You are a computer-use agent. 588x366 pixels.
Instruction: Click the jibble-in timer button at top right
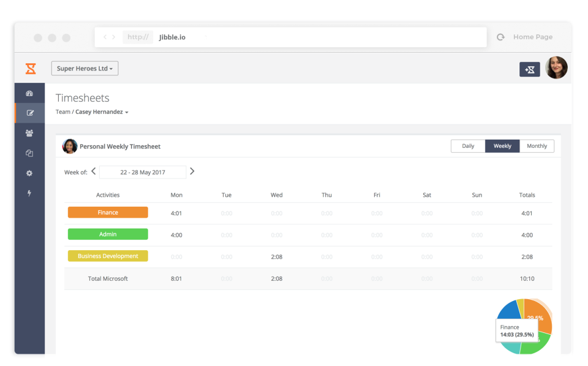point(529,69)
